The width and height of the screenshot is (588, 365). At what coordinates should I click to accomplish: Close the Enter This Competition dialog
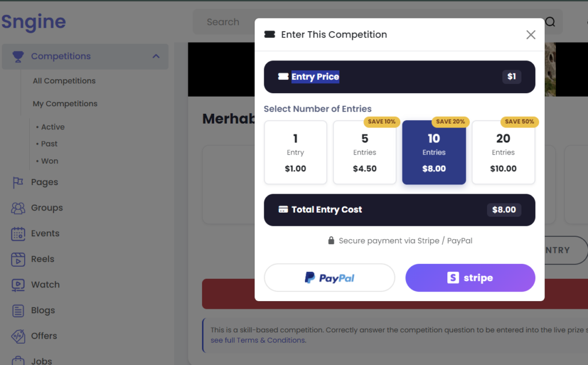(x=531, y=35)
